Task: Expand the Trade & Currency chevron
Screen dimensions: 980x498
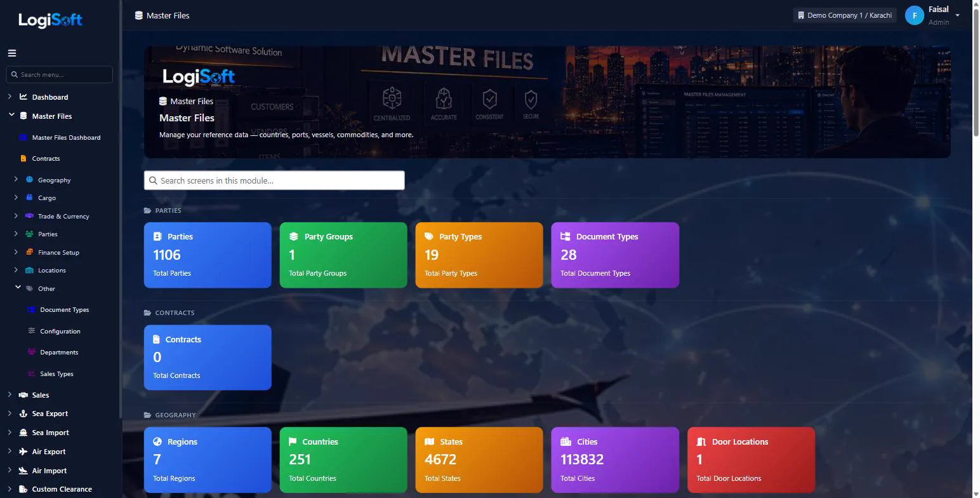Action: click(17, 215)
